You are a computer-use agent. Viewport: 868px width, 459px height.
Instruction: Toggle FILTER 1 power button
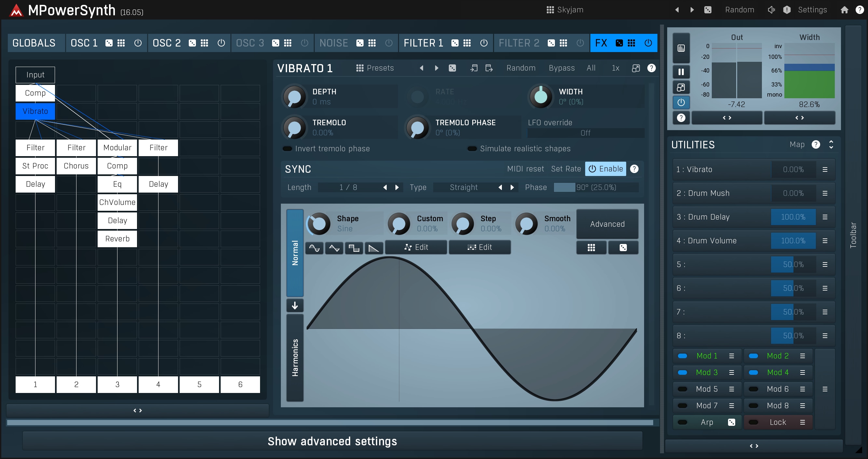(x=484, y=43)
